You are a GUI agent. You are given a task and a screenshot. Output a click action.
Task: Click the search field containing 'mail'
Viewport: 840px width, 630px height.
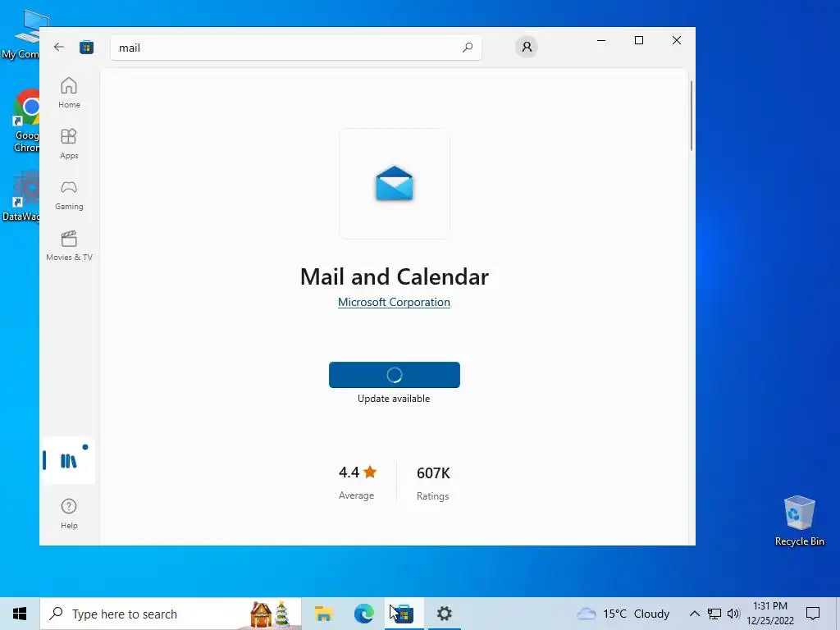[x=295, y=48]
